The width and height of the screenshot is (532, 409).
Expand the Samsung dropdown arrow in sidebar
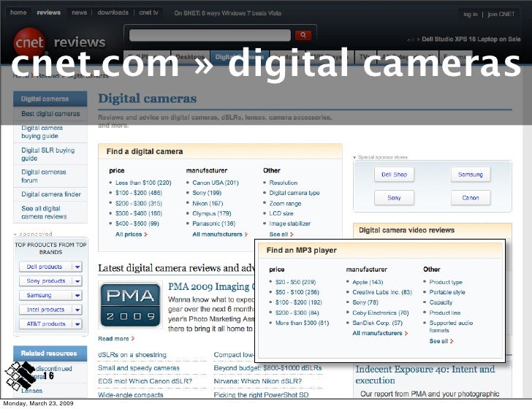pos(77,295)
